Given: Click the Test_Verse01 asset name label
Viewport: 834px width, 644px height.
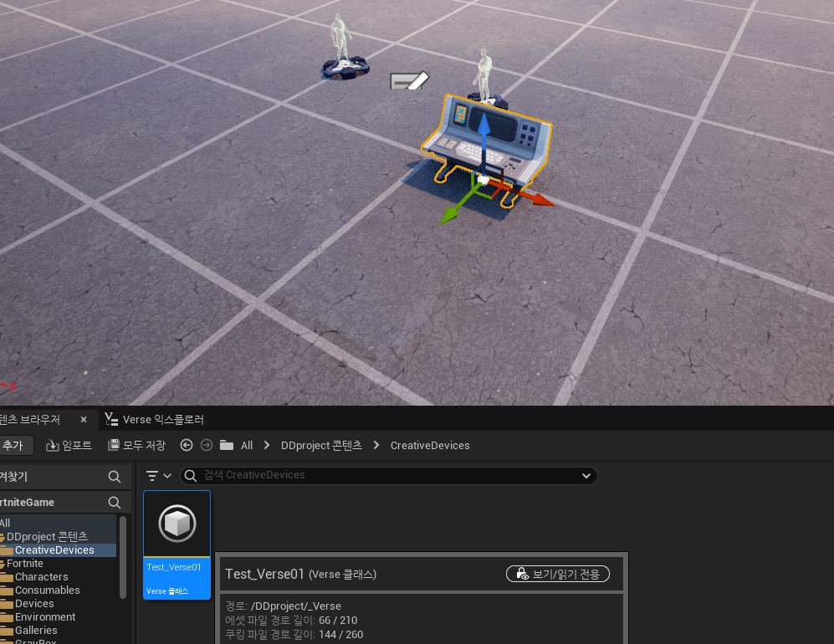Looking at the screenshot, I should click(x=174, y=567).
